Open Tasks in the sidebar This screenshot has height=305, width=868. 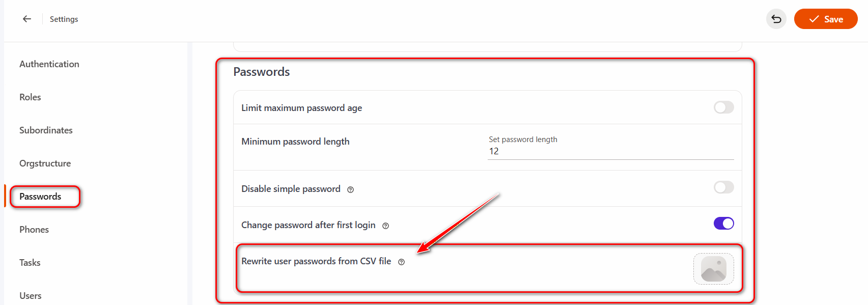point(30,263)
